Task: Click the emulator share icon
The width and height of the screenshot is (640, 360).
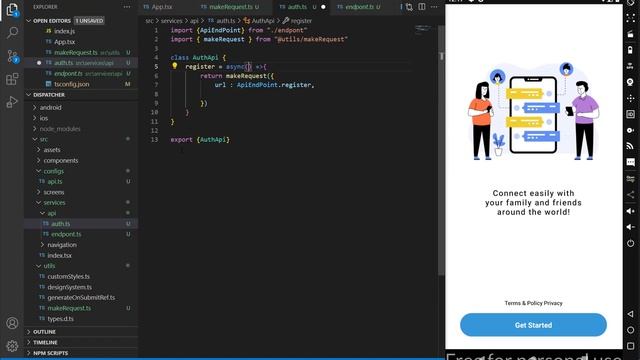Action: click(x=631, y=195)
